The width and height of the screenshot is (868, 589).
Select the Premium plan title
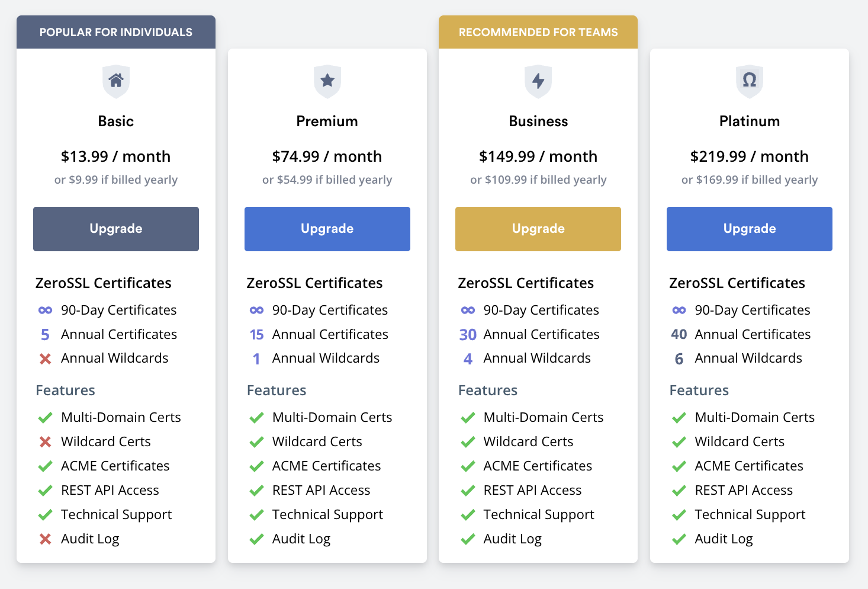(327, 121)
